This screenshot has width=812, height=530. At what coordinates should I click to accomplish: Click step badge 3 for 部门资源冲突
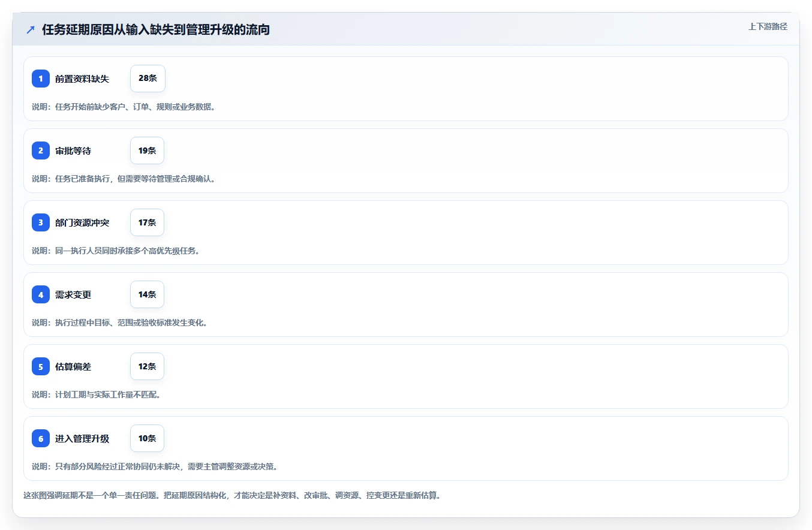pos(41,222)
